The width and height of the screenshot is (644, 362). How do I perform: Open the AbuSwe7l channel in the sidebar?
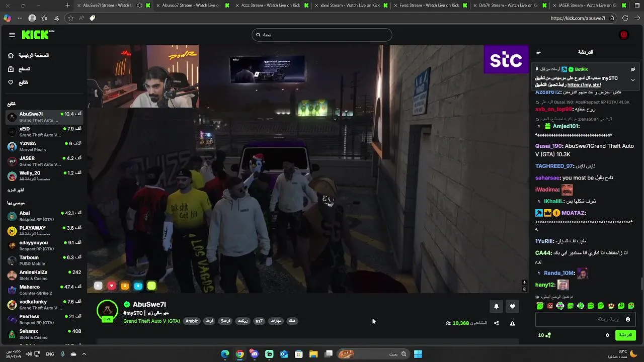coord(44,117)
